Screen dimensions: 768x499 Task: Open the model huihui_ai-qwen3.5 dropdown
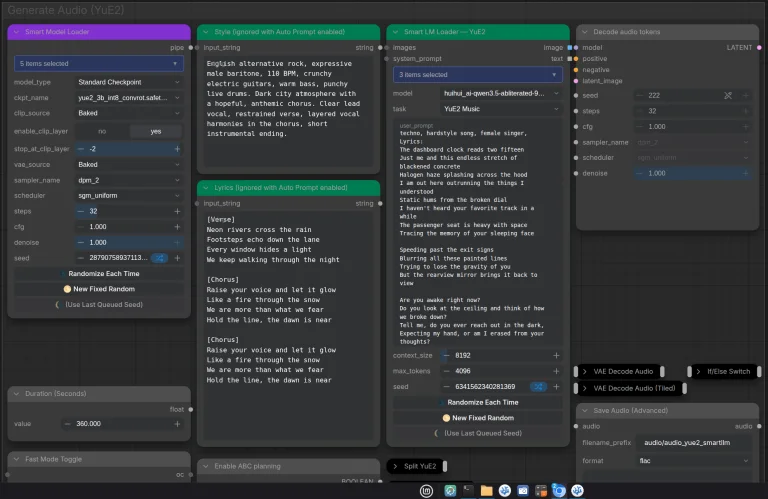click(501, 94)
